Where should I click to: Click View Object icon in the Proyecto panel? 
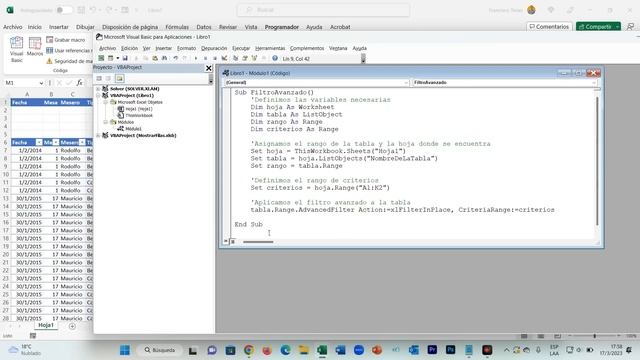(108, 78)
